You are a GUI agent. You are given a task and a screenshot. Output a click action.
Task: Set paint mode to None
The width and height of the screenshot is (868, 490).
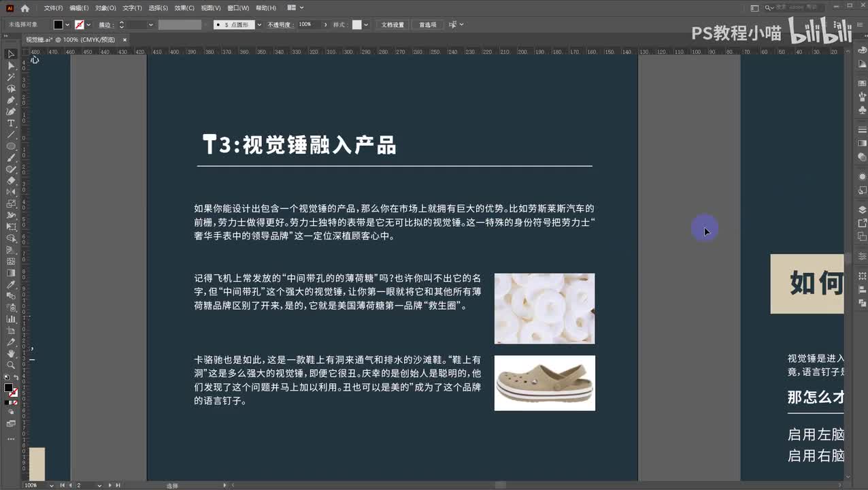16,402
